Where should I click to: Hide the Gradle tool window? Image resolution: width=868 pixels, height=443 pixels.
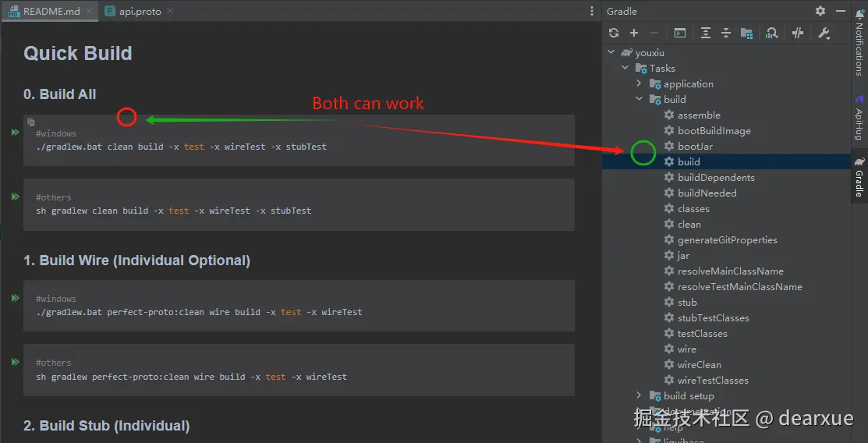click(x=841, y=11)
